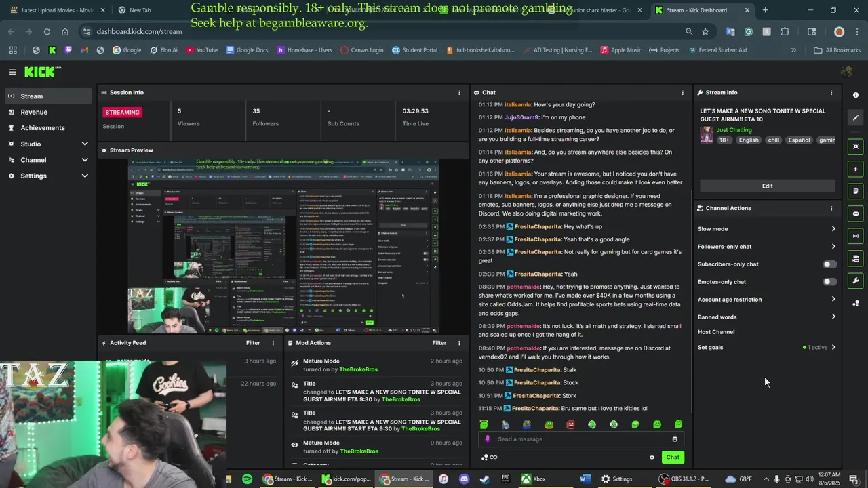Open YouTube bookmark in bookmarks bar

pos(201,50)
